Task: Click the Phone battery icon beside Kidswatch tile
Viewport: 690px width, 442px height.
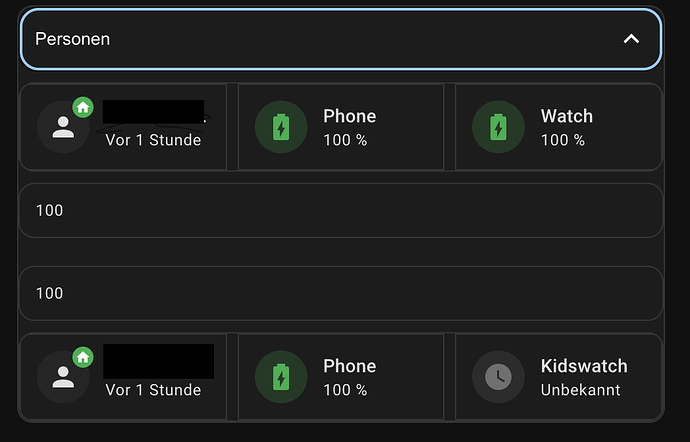Action: (x=281, y=377)
